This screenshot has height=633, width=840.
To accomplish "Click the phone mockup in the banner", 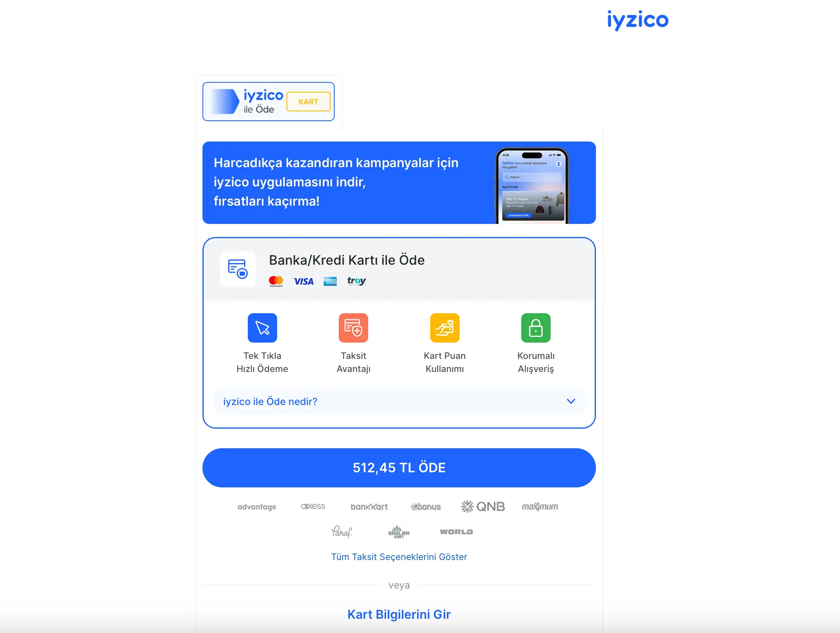I will click(532, 186).
